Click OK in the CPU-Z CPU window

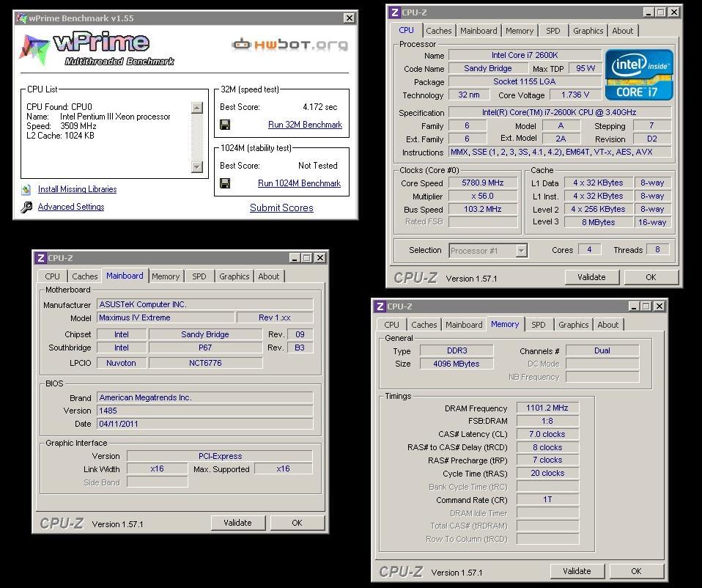point(651,277)
